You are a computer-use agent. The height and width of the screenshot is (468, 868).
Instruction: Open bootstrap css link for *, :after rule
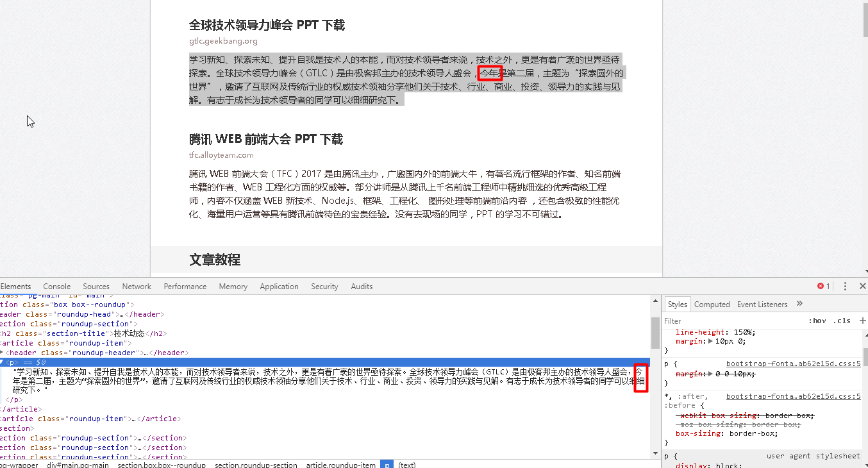click(793, 396)
